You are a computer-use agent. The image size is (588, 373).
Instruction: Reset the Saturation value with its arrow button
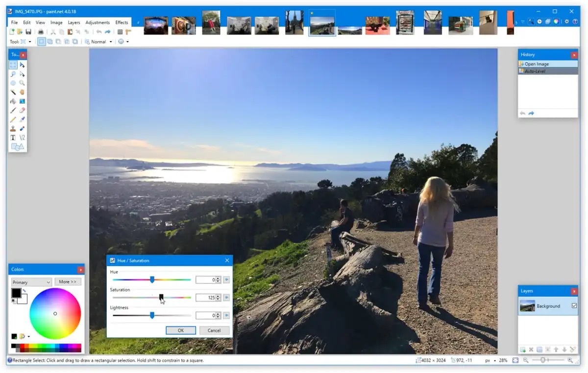click(x=226, y=298)
